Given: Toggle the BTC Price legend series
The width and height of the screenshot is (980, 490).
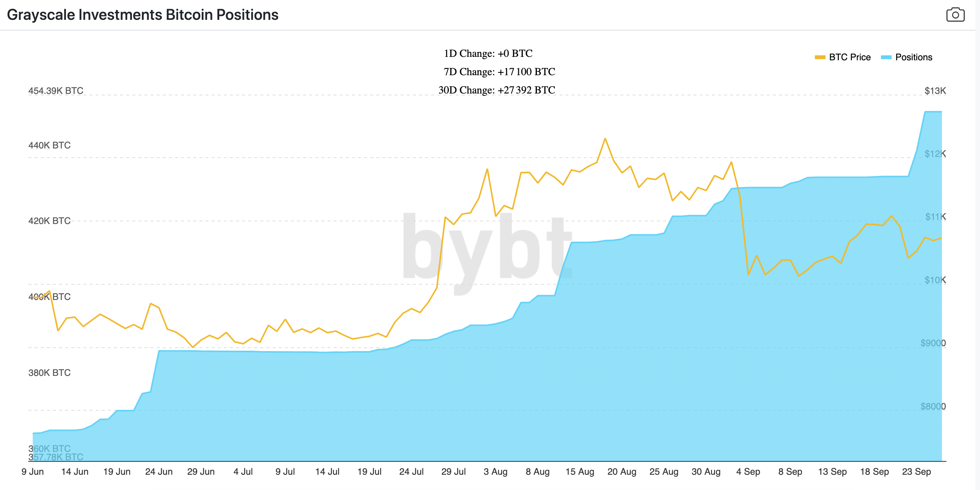Looking at the screenshot, I should [850, 57].
